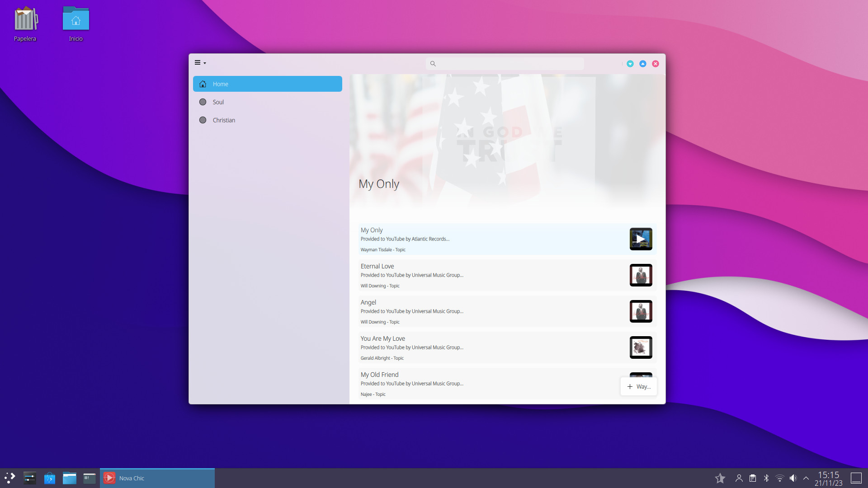Image resolution: width=868 pixels, height=488 pixels.
Task: Expand the hidden system tray icons
Action: coord(806,478)
